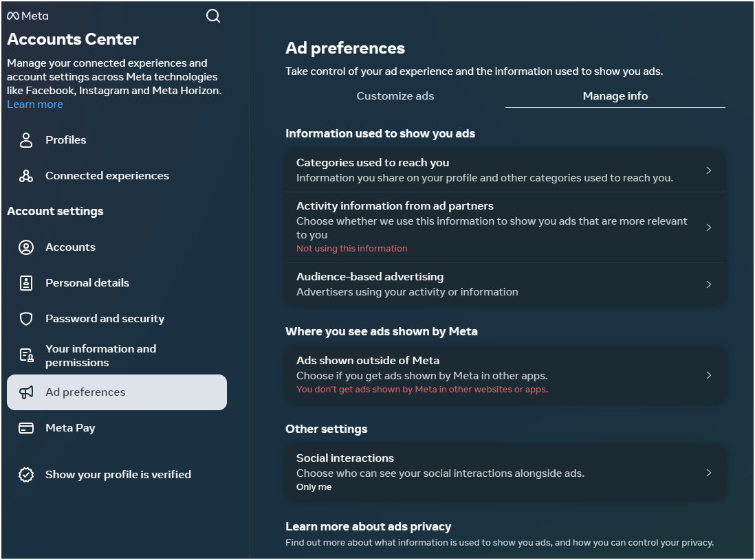Open the Accounts circle icon
755x560 pixels.
(x=25, y=247)
